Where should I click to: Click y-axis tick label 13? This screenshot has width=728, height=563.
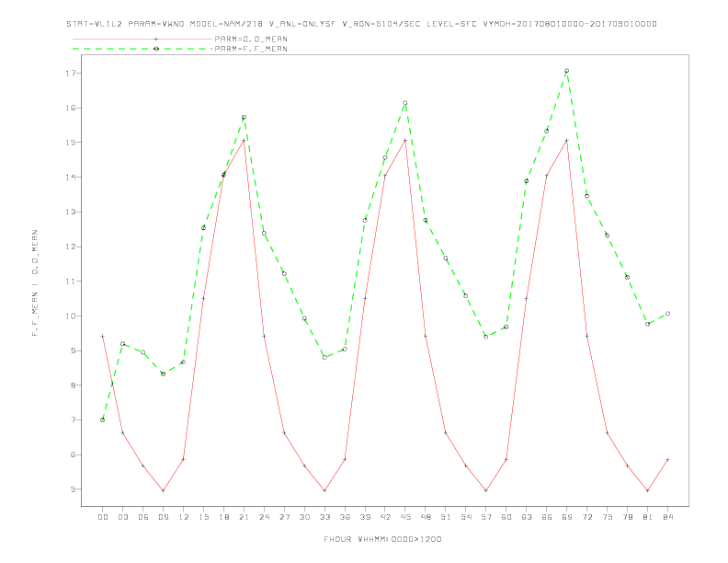click(x=70, y=212)
